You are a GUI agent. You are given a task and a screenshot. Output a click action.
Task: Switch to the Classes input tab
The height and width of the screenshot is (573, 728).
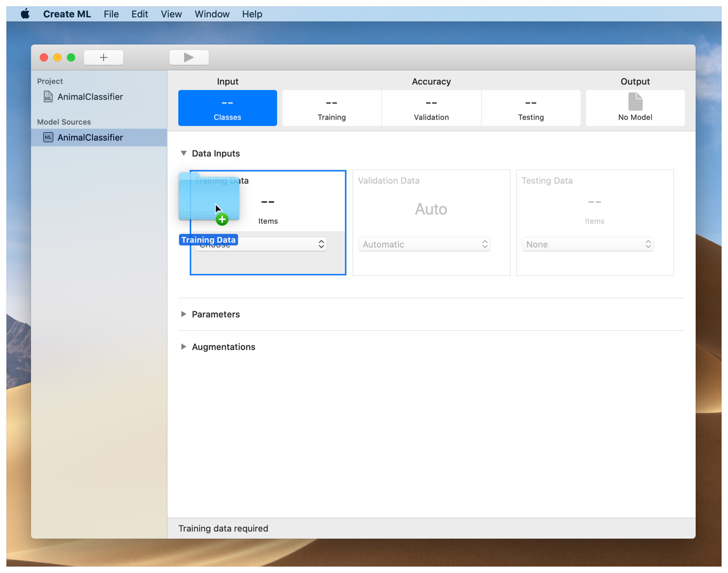pyautogui.click(x=227, y=108)
